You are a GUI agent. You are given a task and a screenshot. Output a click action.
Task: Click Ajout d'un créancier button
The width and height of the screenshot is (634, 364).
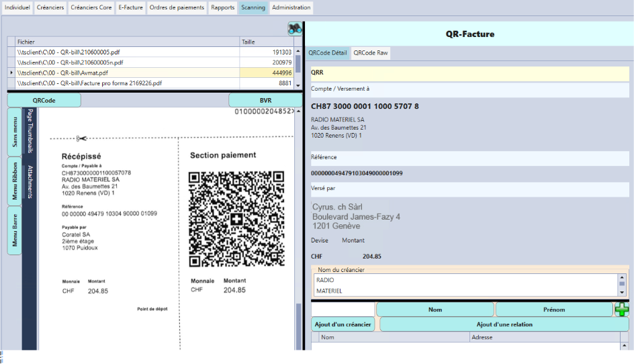pos(343,324)
